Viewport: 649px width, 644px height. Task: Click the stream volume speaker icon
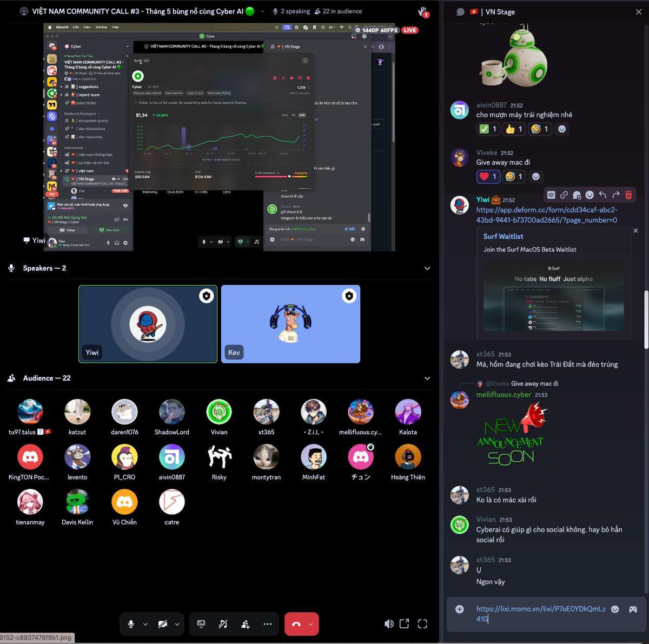(x=389, y=624)
